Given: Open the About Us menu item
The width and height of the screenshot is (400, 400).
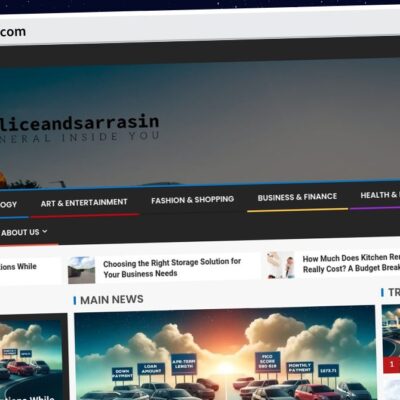Looking at the screenshot, I should point(20,232).
